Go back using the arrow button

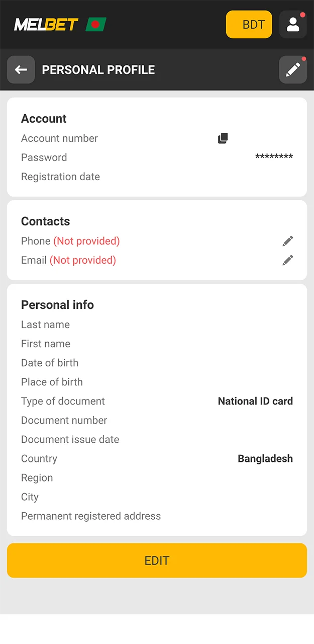coord(21,69)
